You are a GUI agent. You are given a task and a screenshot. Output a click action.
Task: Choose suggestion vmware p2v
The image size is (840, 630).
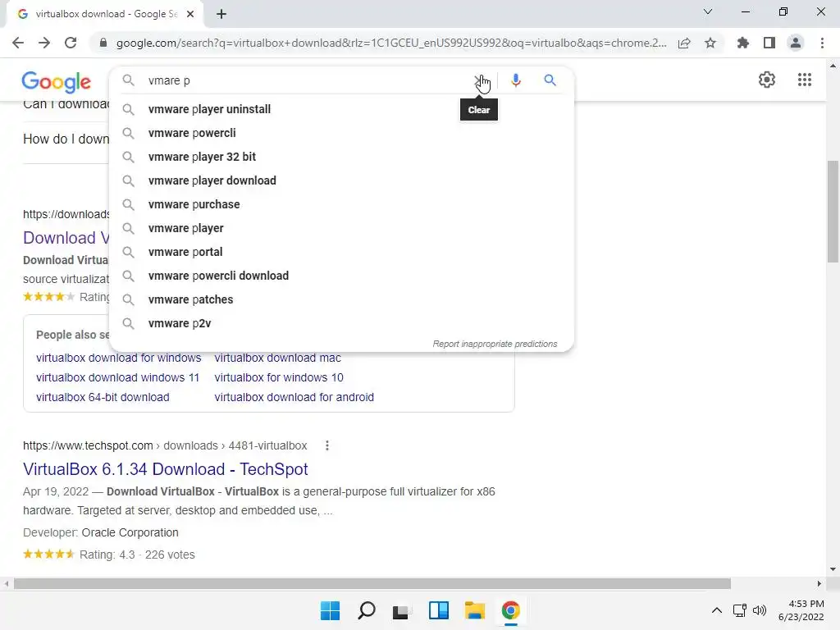pos(341,323)
